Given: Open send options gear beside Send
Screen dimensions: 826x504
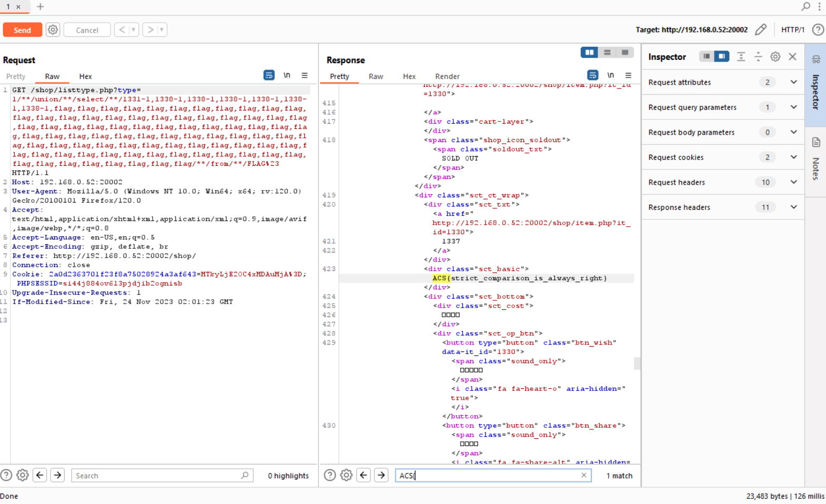Looking at the screenshot, I should [53, 30].
